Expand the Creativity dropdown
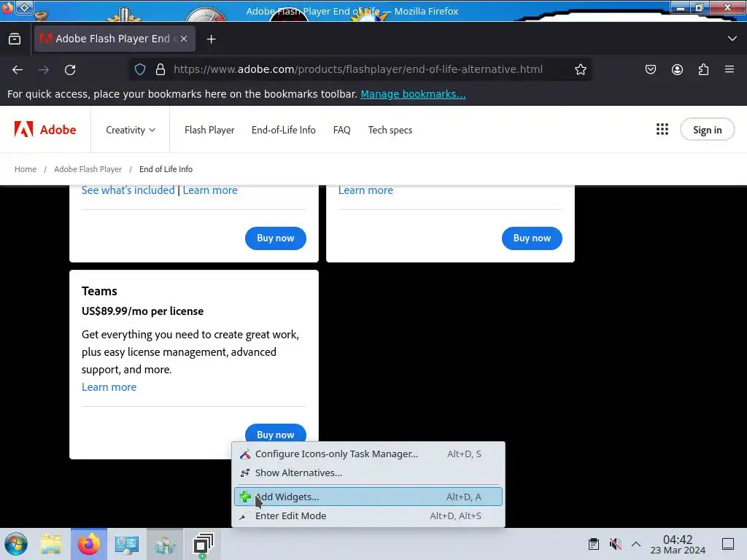Image resolution: width=747 pixels, height=560 pixels. click(131, 130)
